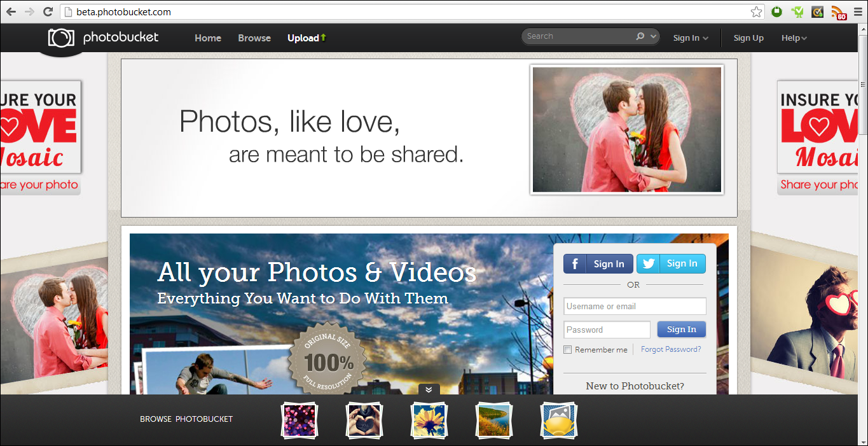
Task: Sign in with the Facebook button
Action: (x=598, y=263)
